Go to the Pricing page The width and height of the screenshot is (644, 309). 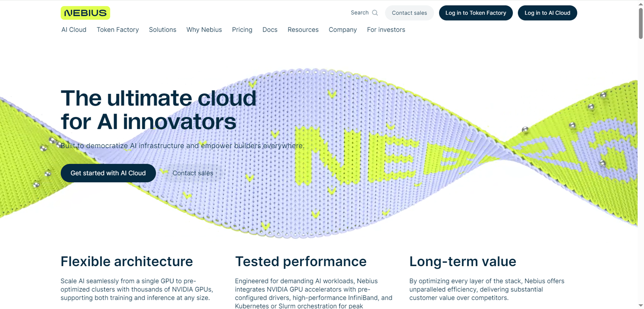click(x=242, y=30)
